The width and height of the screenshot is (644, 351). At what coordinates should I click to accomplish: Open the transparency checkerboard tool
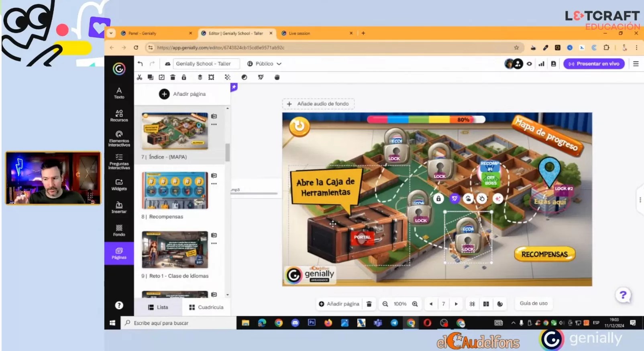point(227,77)
